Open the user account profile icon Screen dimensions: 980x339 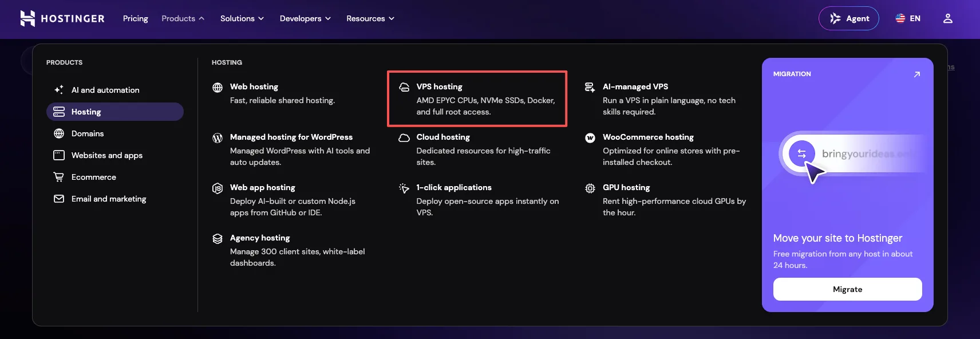948,18
